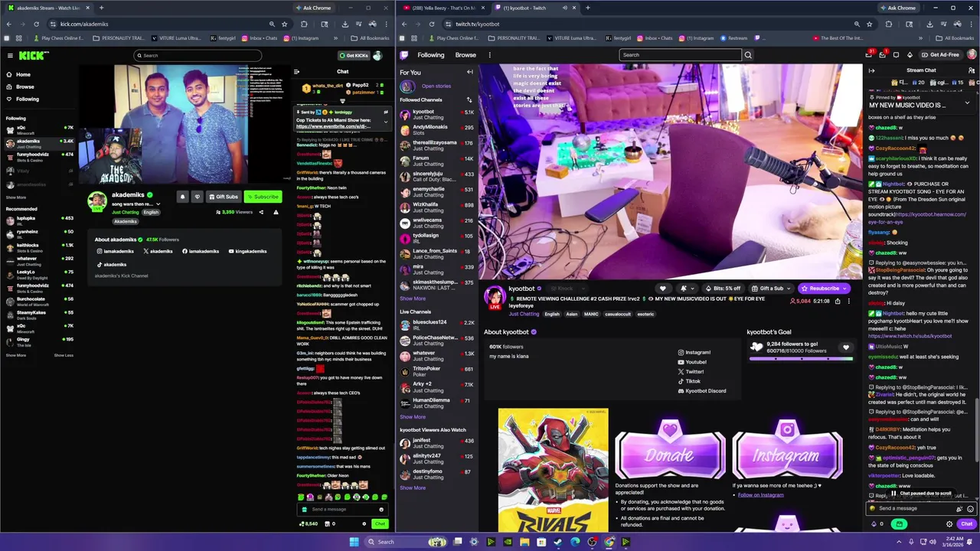Open Kick chat settings gear
The image size is (980, 551).
(364, 523)
